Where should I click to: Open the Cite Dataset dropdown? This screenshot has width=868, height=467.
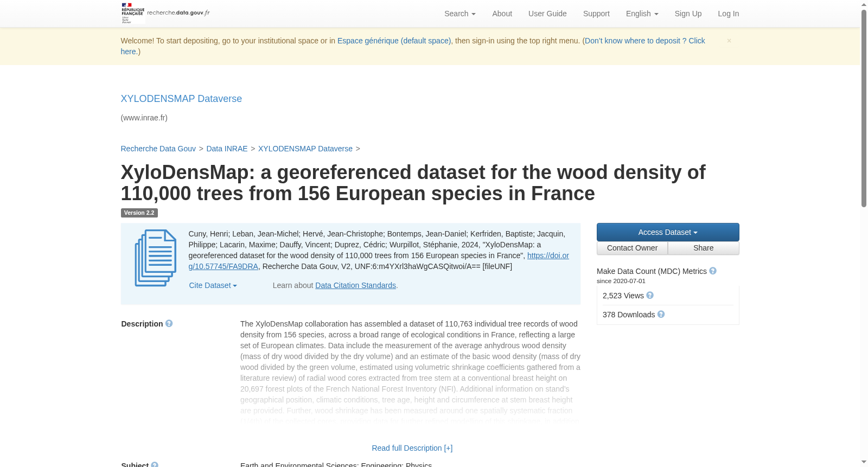click(x=213, y=285)
